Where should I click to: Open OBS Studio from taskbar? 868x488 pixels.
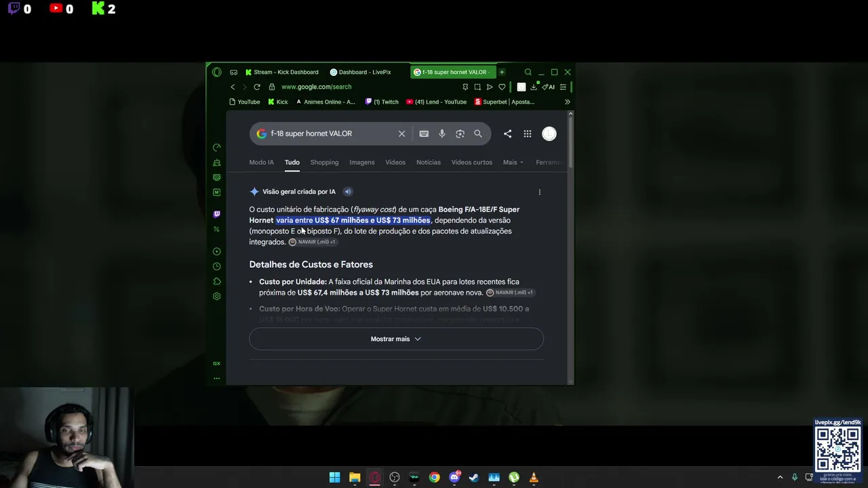pyautogui.click(x=395, y=477)
